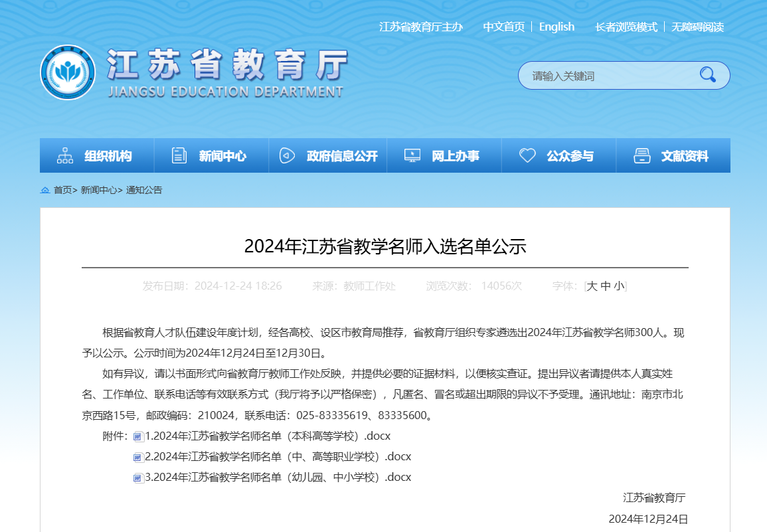The width and height of the screenshot is (767, 532).
Task: Open 幼儿园、中小学校 list attachment
Action: click(x=278, y=478)
